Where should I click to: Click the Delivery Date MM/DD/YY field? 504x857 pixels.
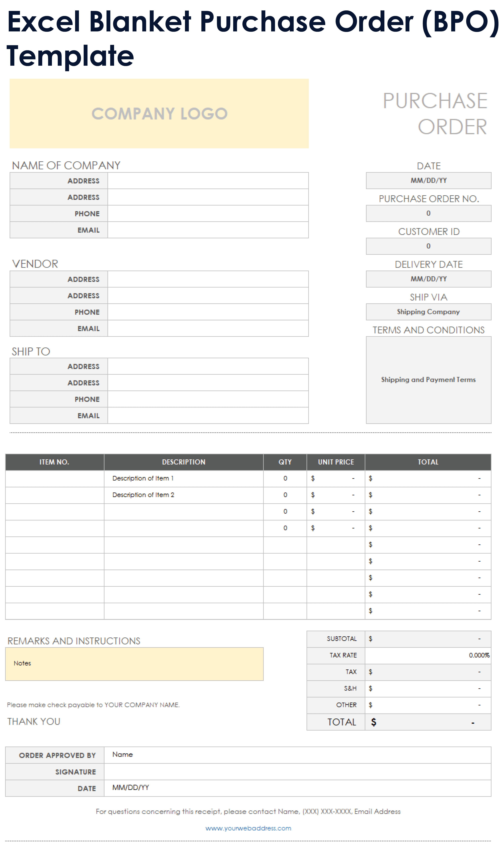coord(429,279)
